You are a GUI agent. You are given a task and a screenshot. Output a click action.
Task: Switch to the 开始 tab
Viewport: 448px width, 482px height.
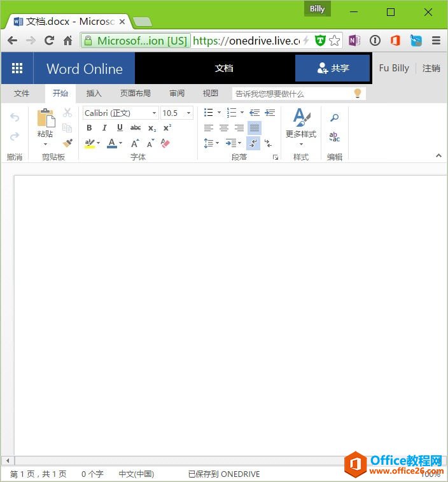coord(60,93)
